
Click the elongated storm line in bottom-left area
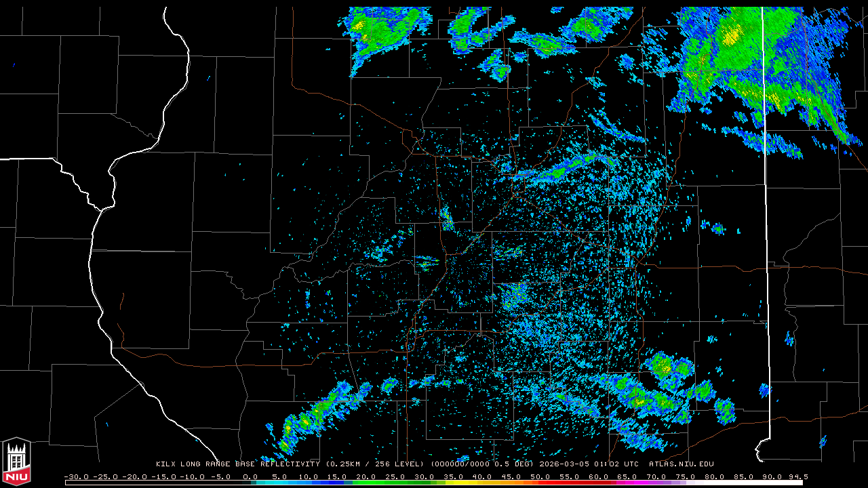point(319,413)
